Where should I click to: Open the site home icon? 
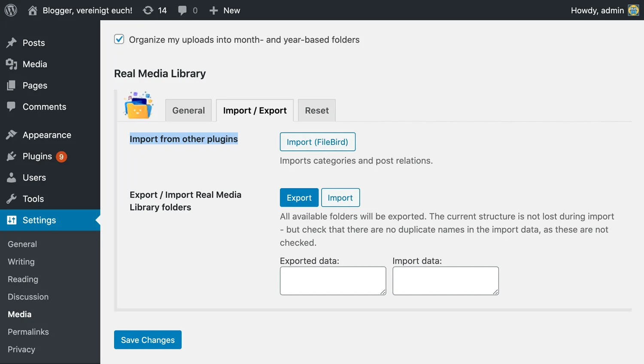point(33,10)
